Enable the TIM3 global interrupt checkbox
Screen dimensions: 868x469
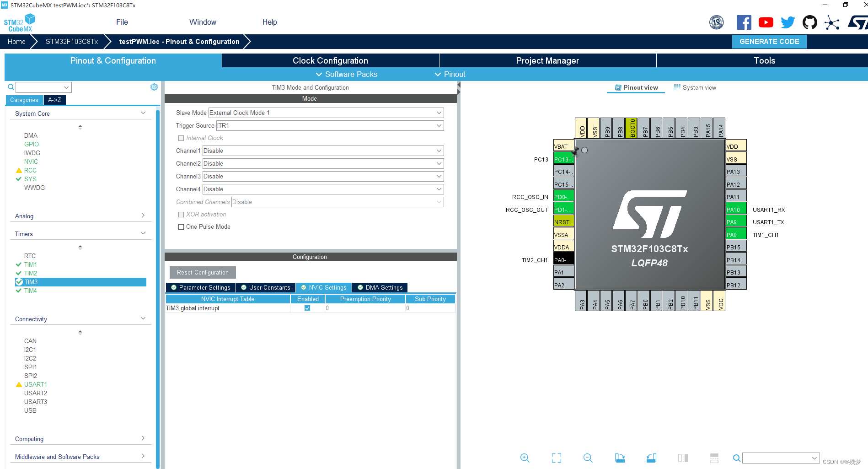(307, 308)
